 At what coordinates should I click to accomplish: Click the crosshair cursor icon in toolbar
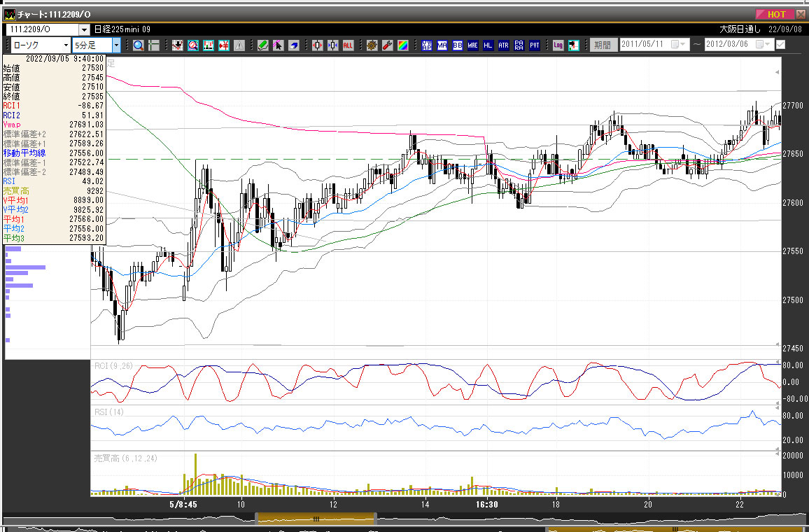(154, 45)
